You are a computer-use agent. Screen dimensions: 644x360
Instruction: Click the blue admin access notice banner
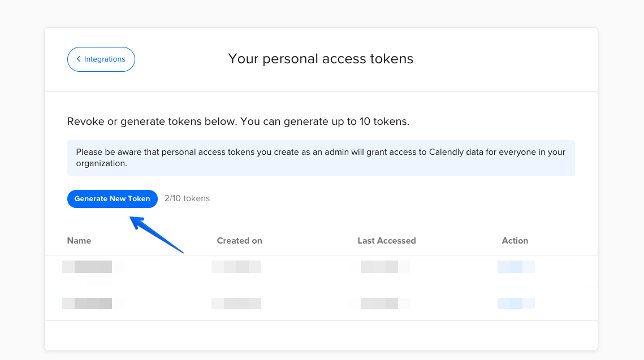[321, 158]
